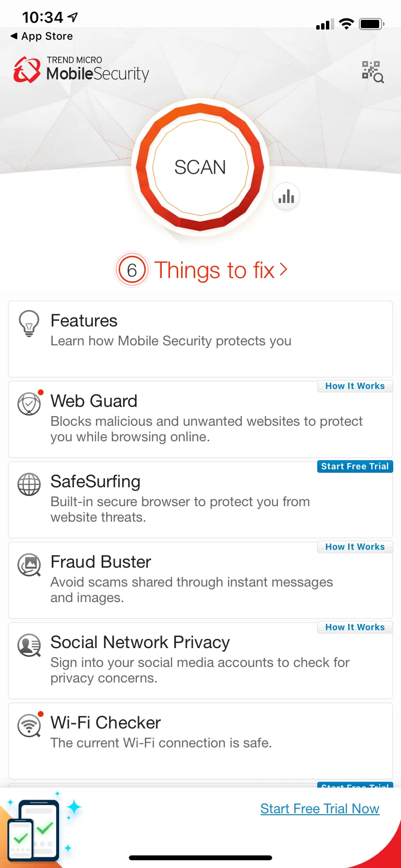Open the QR code scanner icon
This screenshot has height=868, width=401.
372,72
